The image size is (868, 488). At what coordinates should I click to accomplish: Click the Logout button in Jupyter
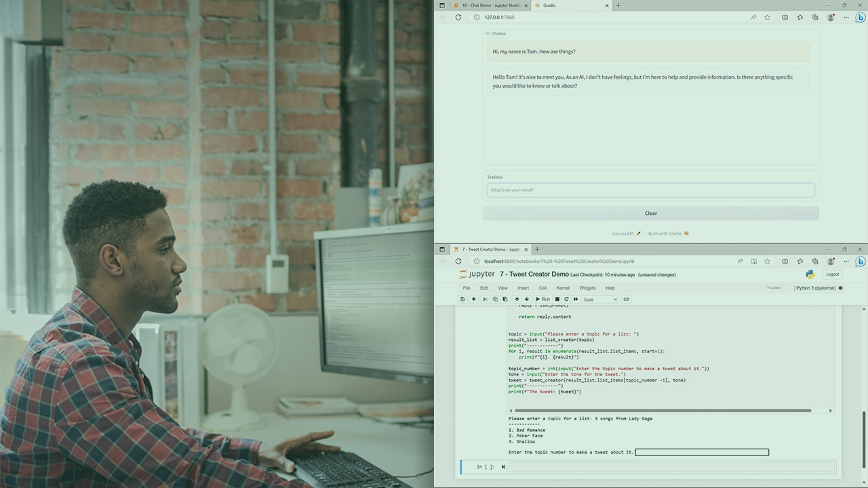pos(832,274)
